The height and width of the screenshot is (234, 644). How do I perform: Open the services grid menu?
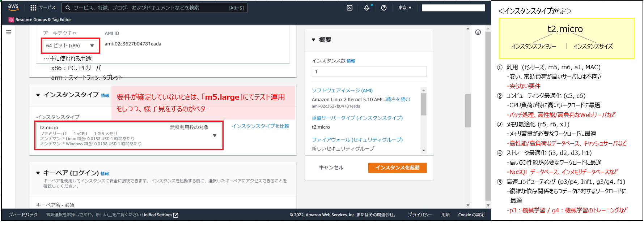(33, 8)
